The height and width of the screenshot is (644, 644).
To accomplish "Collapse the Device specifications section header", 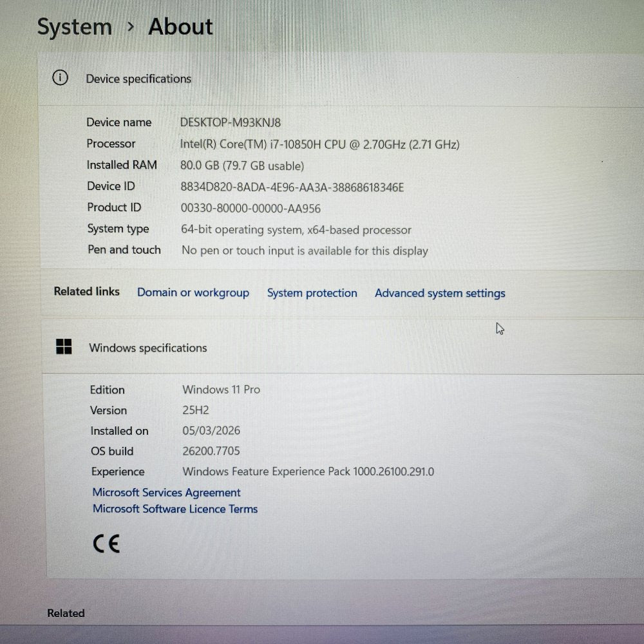I will coord(341,79).
